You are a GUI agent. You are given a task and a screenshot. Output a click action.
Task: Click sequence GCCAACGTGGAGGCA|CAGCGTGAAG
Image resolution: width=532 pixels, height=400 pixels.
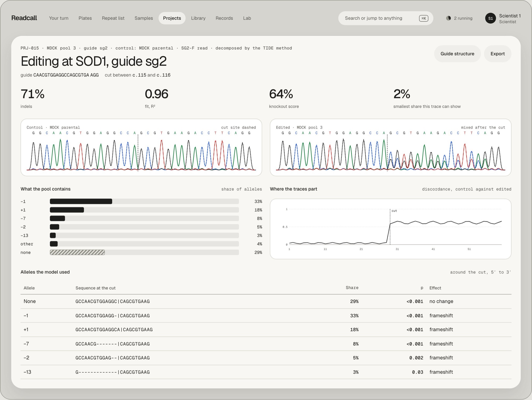pyautogui.click(x=114, y=330)
